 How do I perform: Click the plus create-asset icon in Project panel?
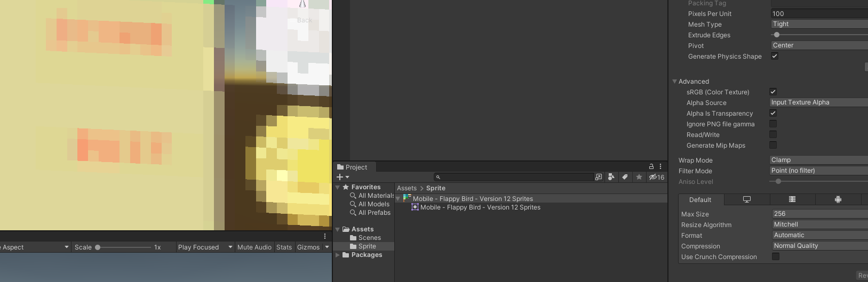(340, 177)
